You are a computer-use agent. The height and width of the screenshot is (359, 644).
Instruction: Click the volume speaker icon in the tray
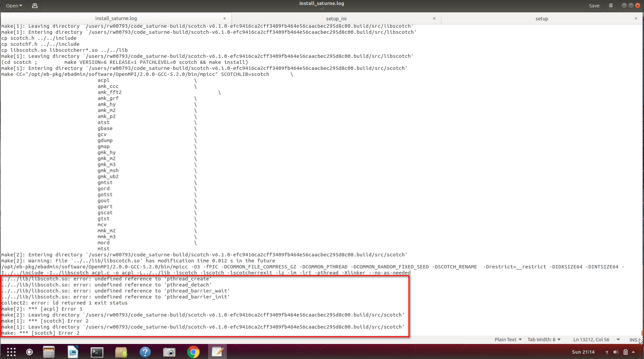(616, 352)
